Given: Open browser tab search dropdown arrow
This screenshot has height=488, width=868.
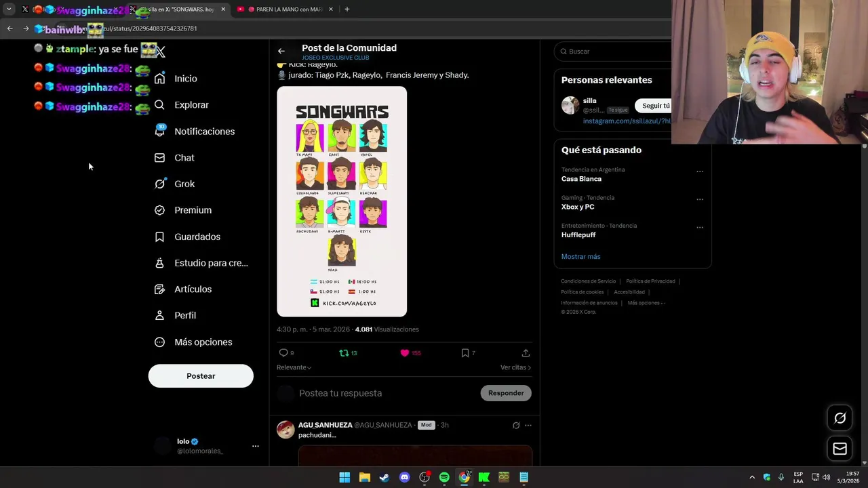Looking at the screenshot, I should (9, 9).
